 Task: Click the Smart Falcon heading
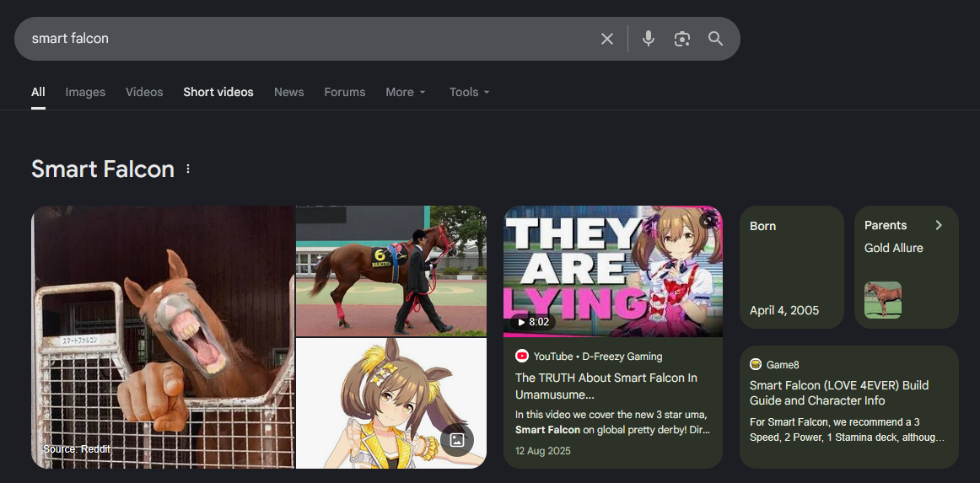[103, 169]
